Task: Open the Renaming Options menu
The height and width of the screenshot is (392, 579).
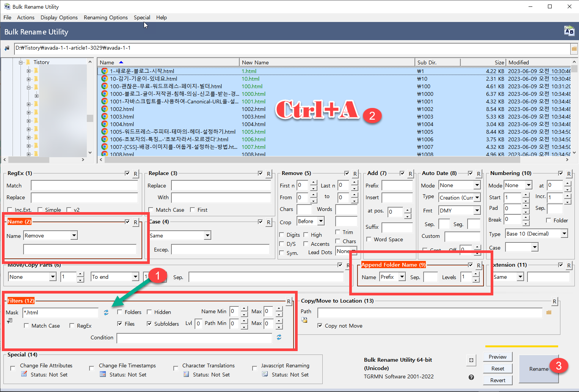Action: 106,17
